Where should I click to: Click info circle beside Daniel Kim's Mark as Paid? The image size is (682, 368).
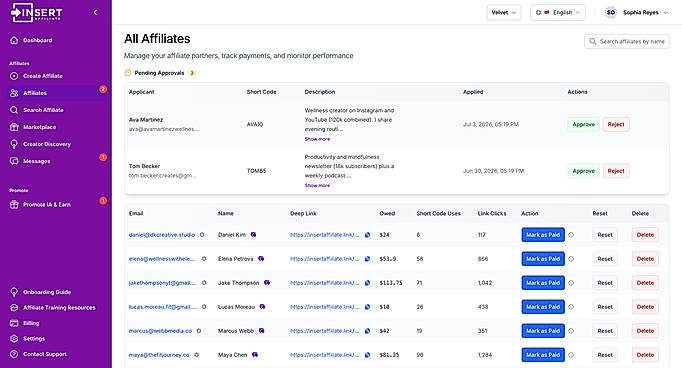[571, 235]
